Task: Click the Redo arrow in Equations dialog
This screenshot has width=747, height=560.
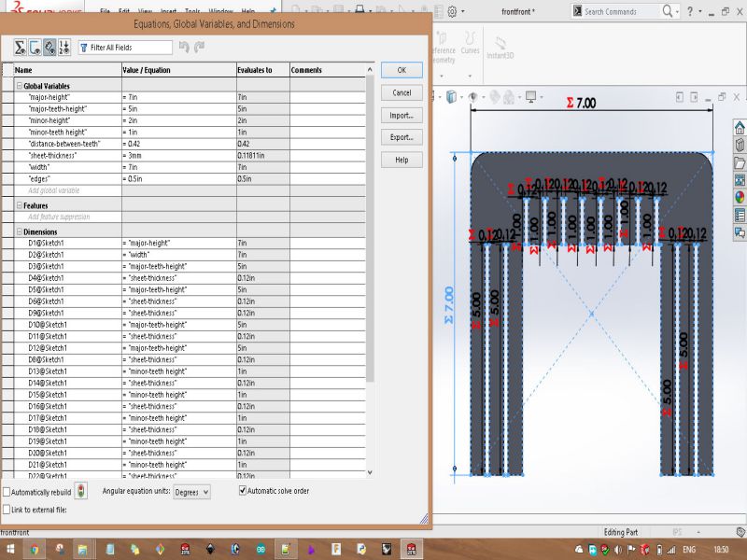Action: pos(199,47)
